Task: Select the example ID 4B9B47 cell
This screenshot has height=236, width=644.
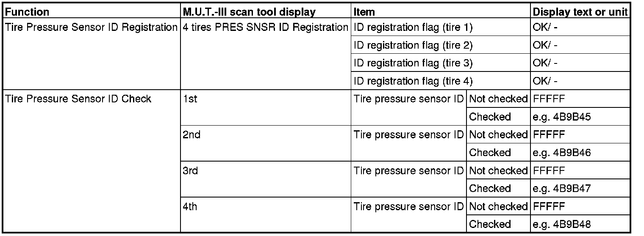Action: click(x=561, y=189)
